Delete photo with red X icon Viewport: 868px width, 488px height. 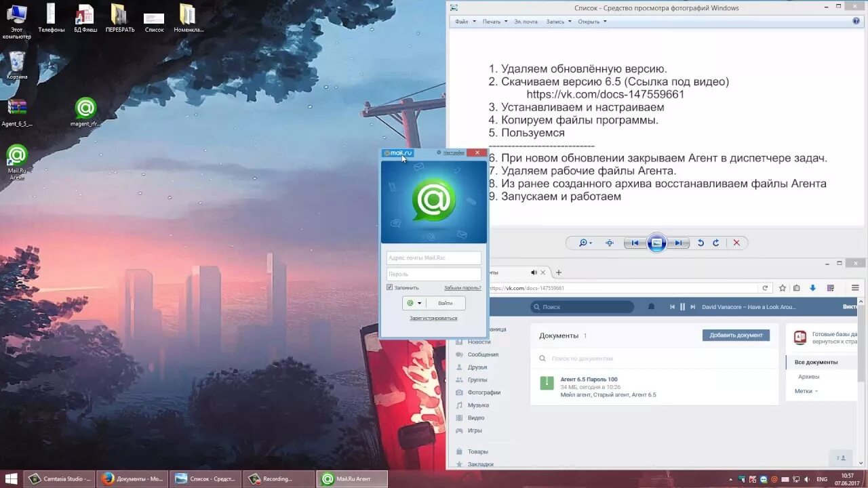pos(736,243)
